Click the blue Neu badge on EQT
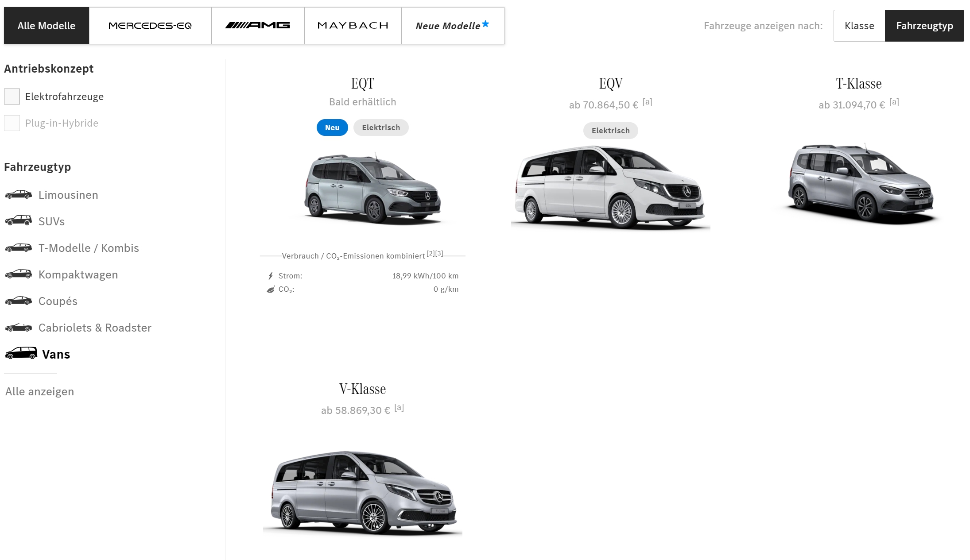The width and height of the screenshot is (970, 560). pyautogui.click(x=332, y=127)
